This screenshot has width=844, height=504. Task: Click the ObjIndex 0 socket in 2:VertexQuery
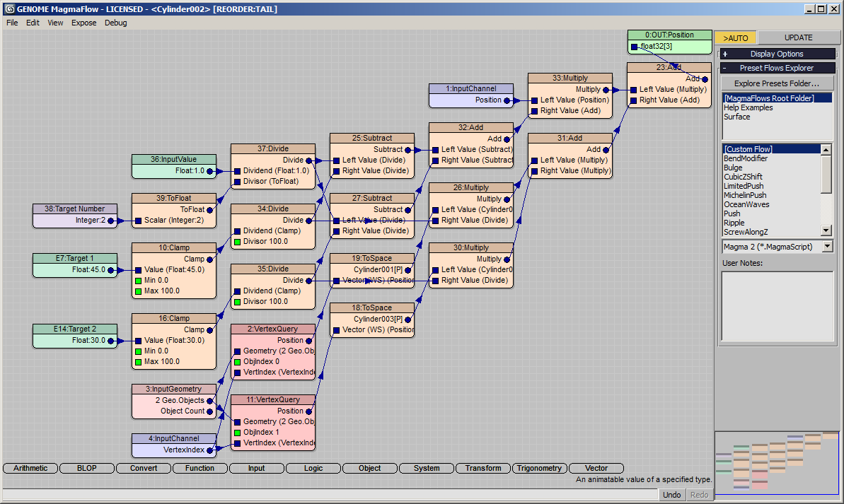coord(238,362)
